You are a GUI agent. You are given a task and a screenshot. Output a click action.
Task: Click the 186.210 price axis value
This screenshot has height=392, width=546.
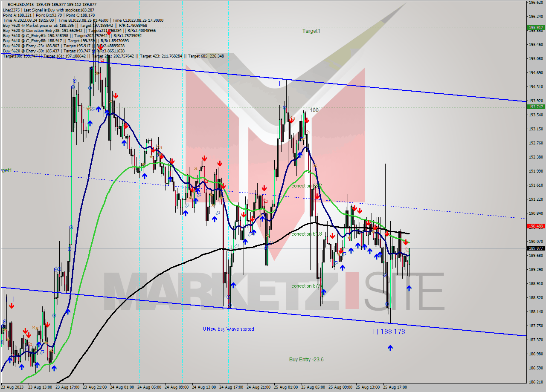536,382
